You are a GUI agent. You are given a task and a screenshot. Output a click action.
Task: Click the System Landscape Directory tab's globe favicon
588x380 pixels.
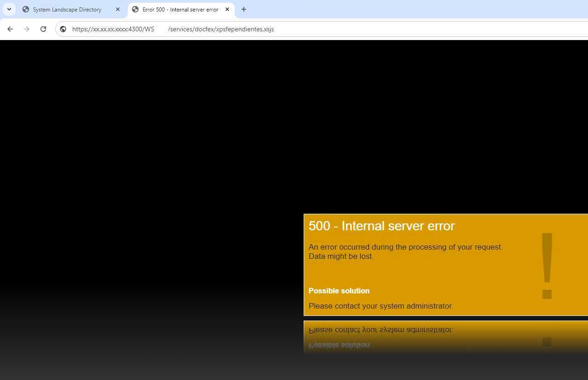pos(26,10)
